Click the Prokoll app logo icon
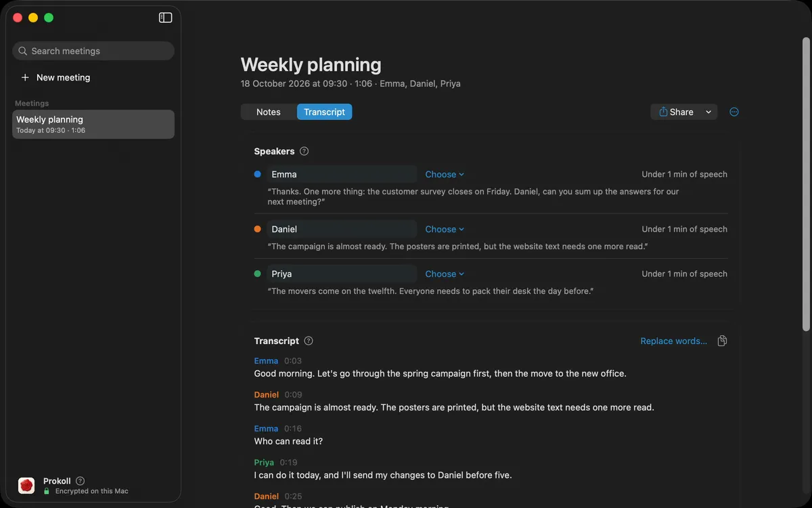 [26, 485]
